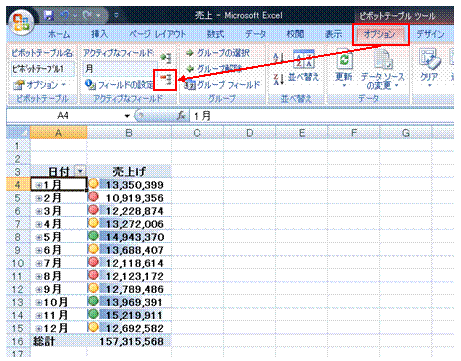The width and height of the screenshot is (461, 361).
Task: Open the Name Box dropdown arrow
Action: click(127, 116)
